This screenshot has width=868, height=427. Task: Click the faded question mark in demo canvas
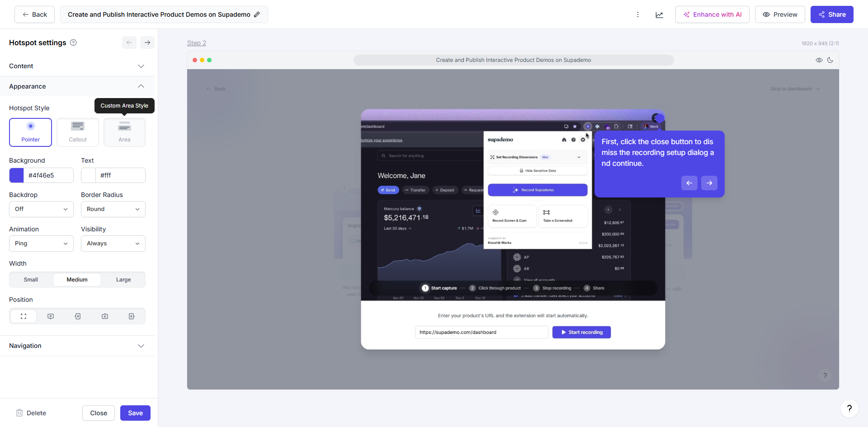[x=825, y=375]
